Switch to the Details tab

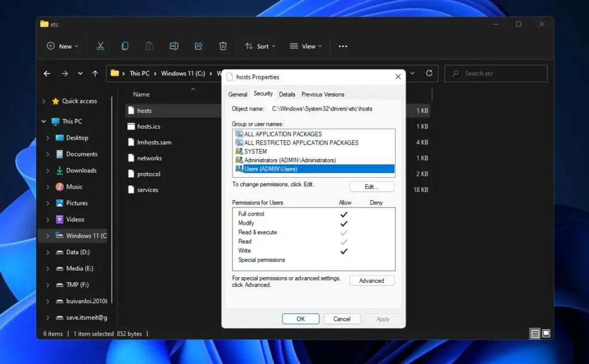287,94
